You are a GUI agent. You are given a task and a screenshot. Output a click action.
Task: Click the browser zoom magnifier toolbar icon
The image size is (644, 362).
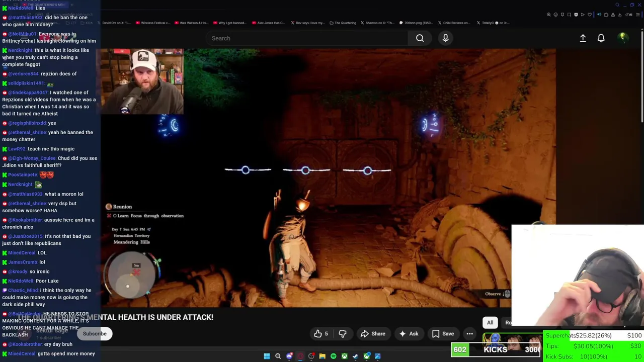coord(548,15)
